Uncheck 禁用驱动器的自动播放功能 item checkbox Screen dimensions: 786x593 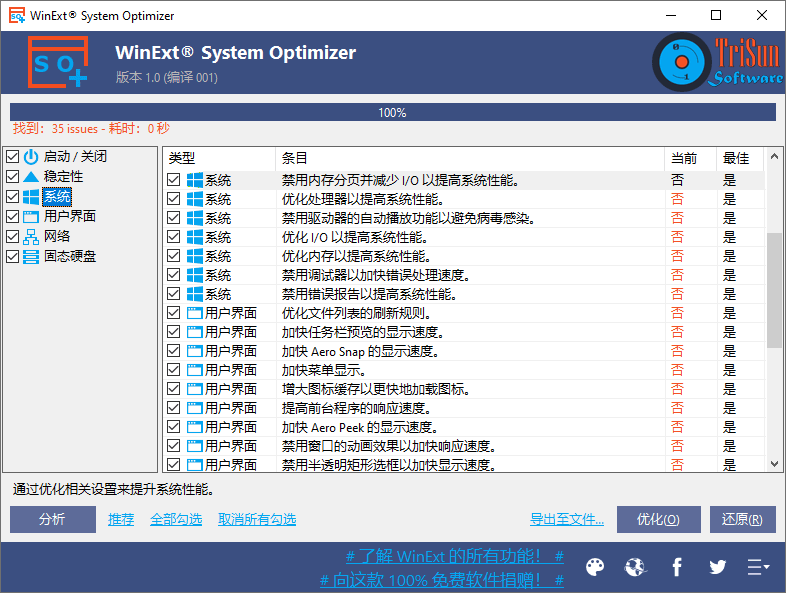(173, 218)
